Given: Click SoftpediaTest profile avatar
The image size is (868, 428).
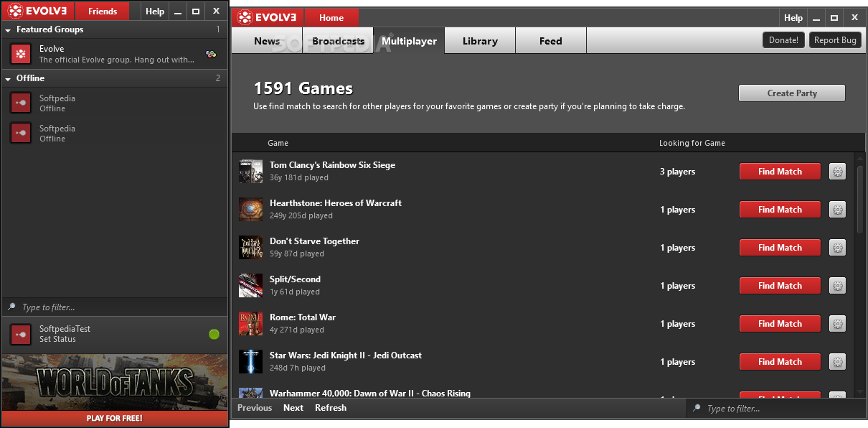Looking at the screenshot, I should (x=21, y=334).
